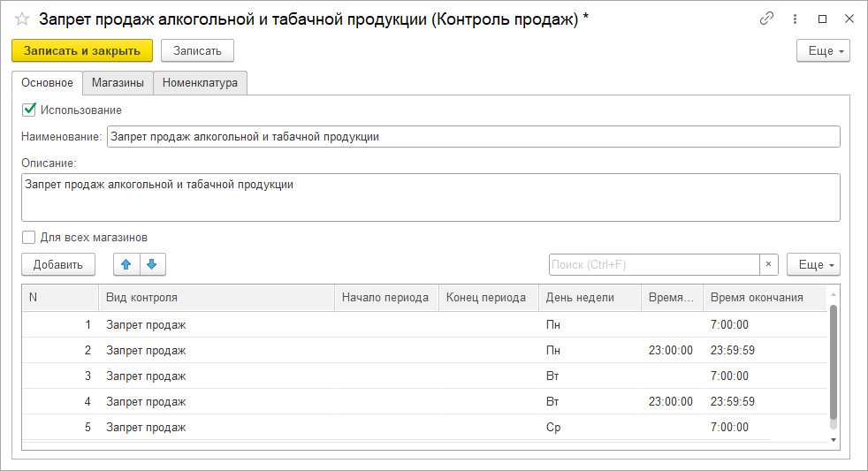Enable Для всех магазинов checkbox
This screenshot has height=471, width=868.
coord(29,237)
